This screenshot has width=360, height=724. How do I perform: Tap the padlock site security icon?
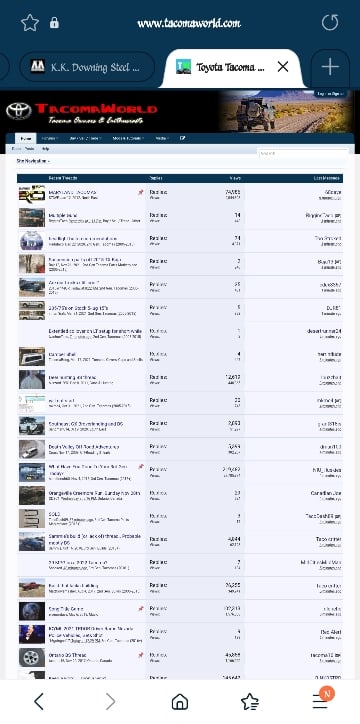[x=54, y=23]
